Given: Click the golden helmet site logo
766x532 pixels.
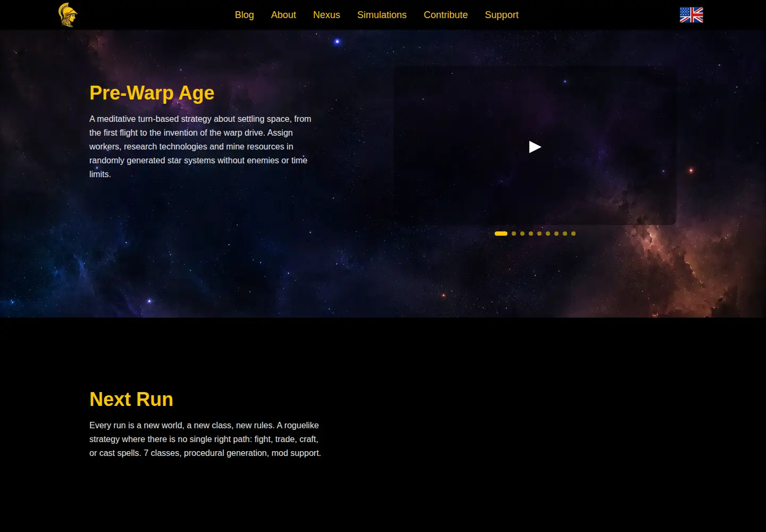Looking at the screenshot, I should [x=68, y=15].
